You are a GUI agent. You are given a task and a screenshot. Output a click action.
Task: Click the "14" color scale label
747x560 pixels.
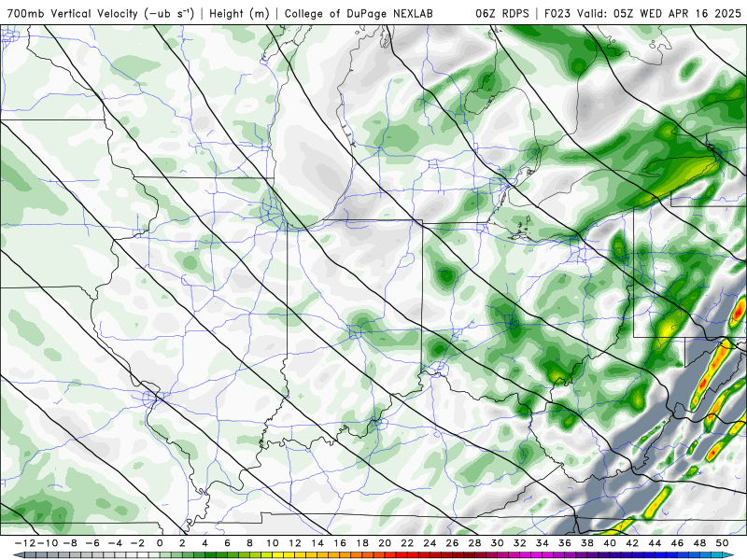click(x=317, y=543)
